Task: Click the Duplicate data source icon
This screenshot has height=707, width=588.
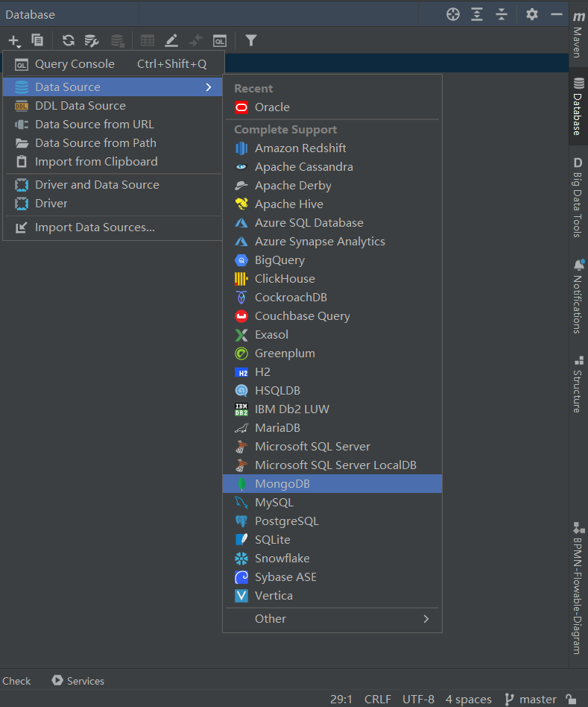Action: (x=37, y=40)
